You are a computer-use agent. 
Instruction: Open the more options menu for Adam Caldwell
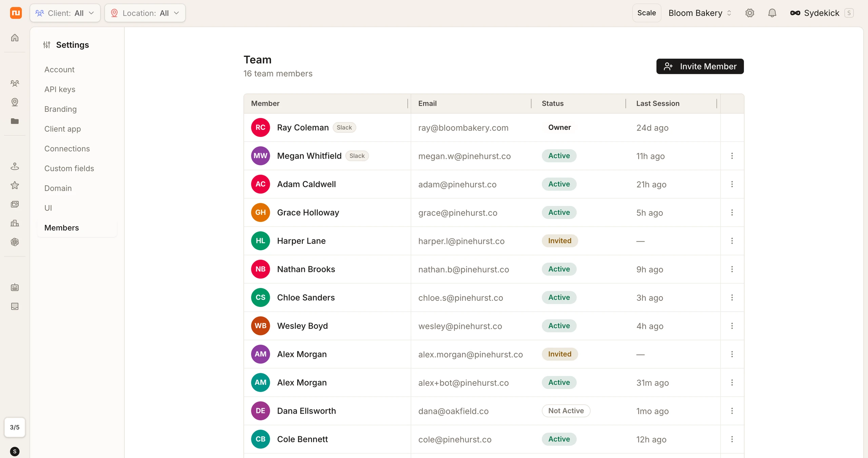point(732,184)
